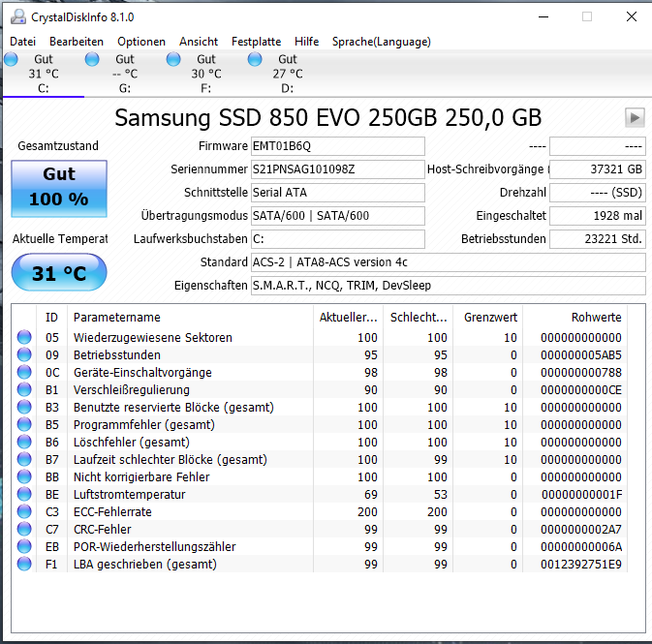This screenshot has width=652, height=644.
Task: Click the Laufwerksbuchstaben field
Action: [x=338, y=239]
